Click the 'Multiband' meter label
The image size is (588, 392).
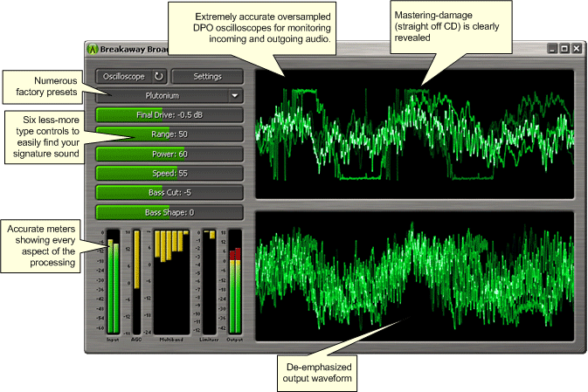tap(171, 340)
